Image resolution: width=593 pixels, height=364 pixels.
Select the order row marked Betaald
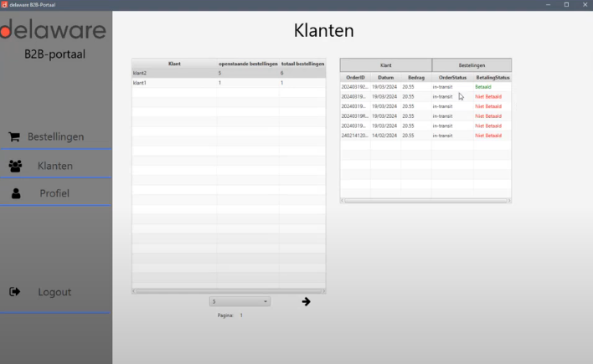tap(425, 87)
